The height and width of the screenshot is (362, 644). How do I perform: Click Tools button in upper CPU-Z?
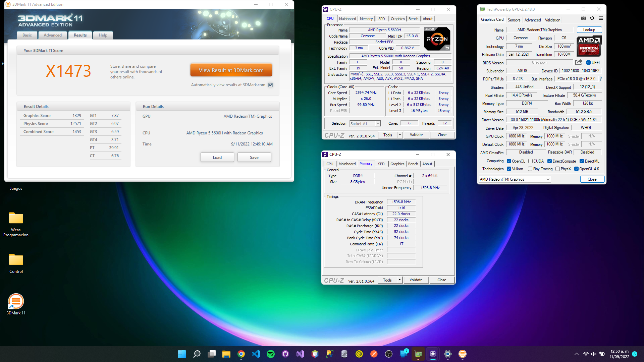[x=388, y=135]
